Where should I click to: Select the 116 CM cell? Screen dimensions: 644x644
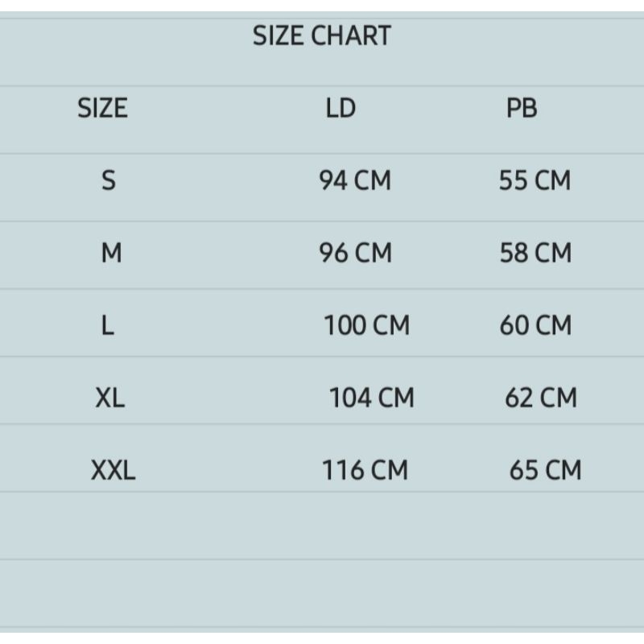point(365,470)
